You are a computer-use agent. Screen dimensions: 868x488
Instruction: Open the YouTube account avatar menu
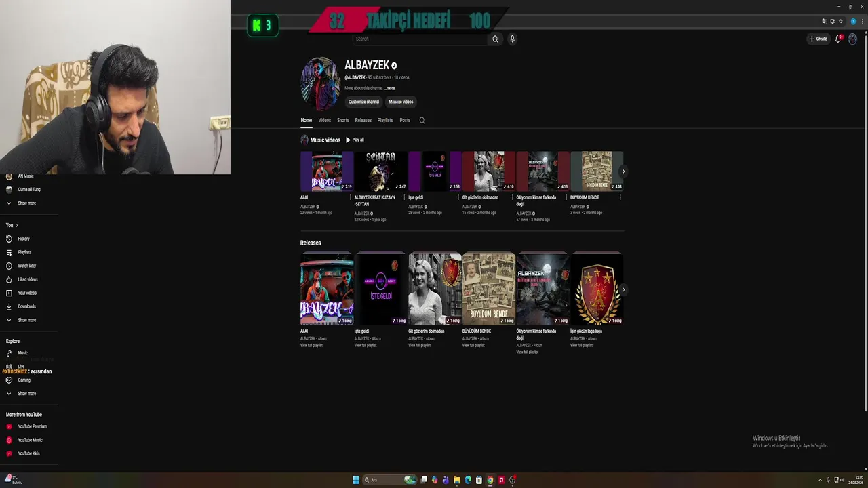point(853,39)
